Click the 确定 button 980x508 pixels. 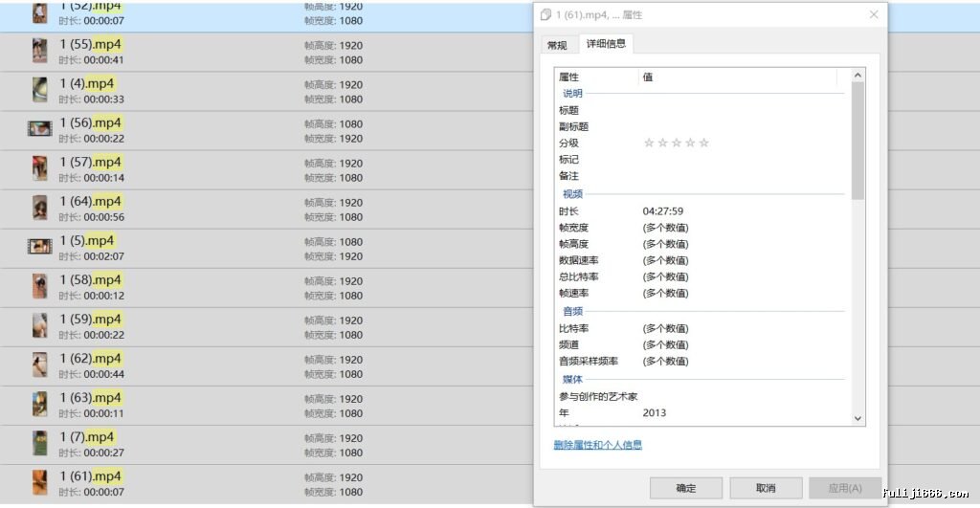685,488
